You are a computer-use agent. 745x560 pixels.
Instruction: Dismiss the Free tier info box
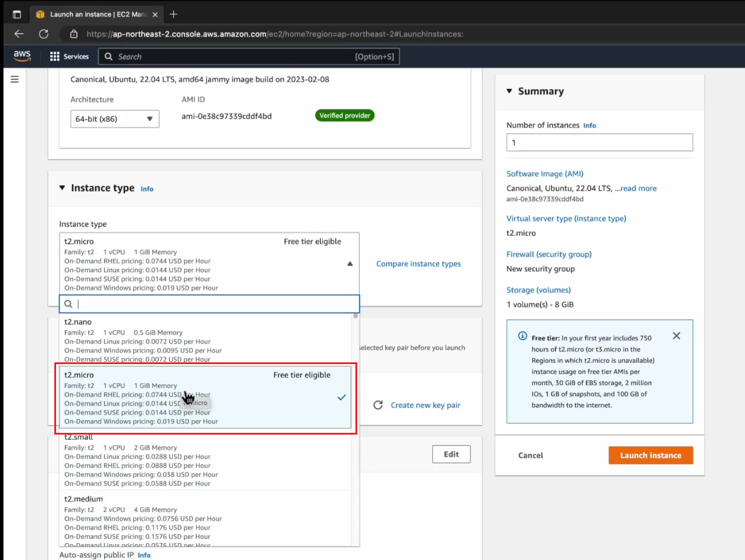tap(676, 336)
